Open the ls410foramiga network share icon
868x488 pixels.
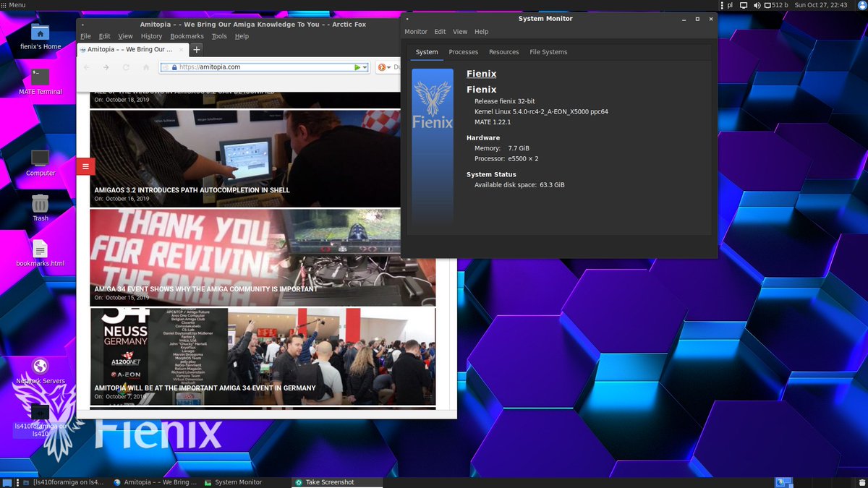click(x=41, y=421)
